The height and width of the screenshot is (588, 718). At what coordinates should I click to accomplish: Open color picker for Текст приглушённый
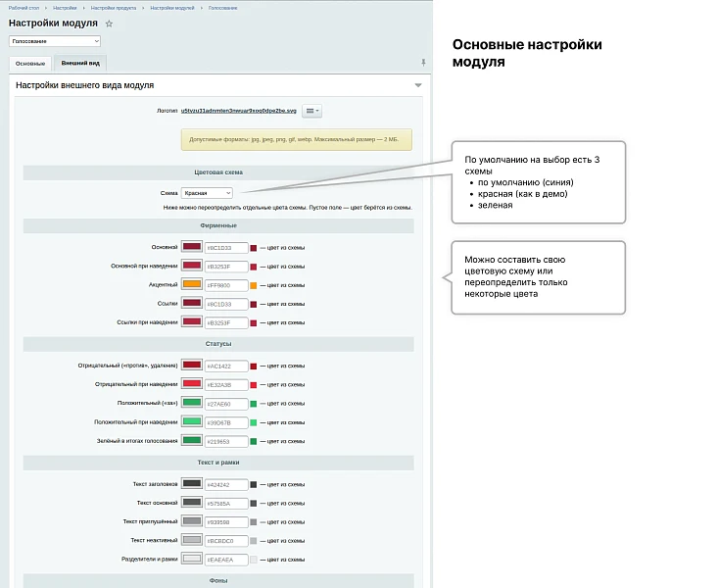point(192,521)
